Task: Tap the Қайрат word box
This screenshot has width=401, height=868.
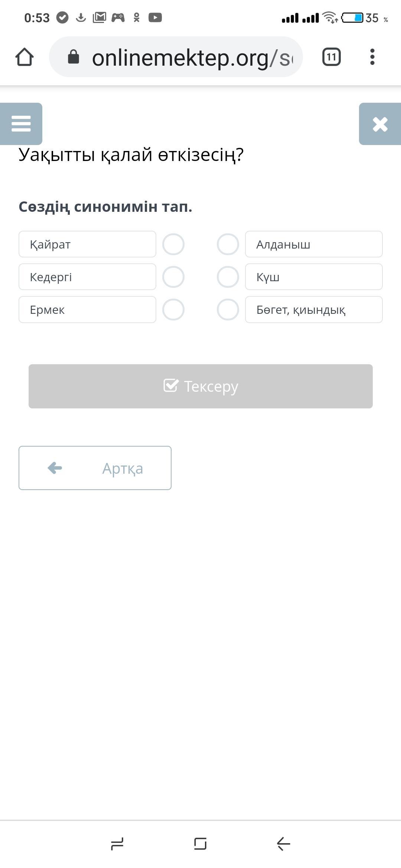Action: tap(87, 244)
